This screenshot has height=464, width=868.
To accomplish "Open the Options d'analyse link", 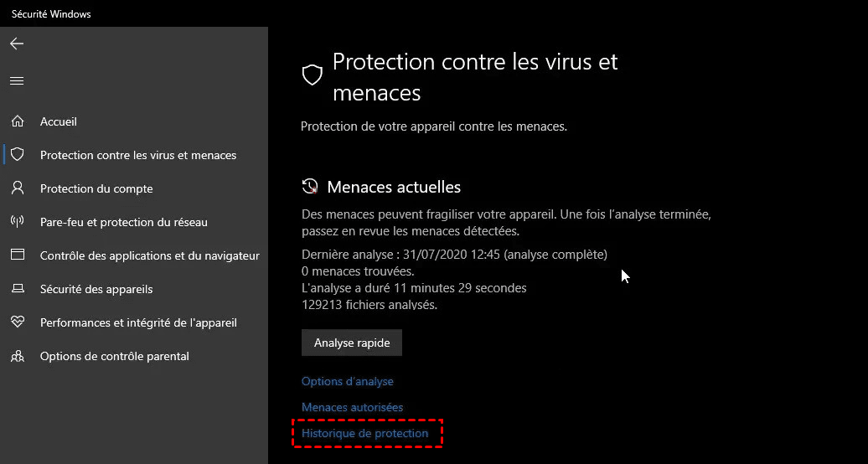I will coord(348,381).
